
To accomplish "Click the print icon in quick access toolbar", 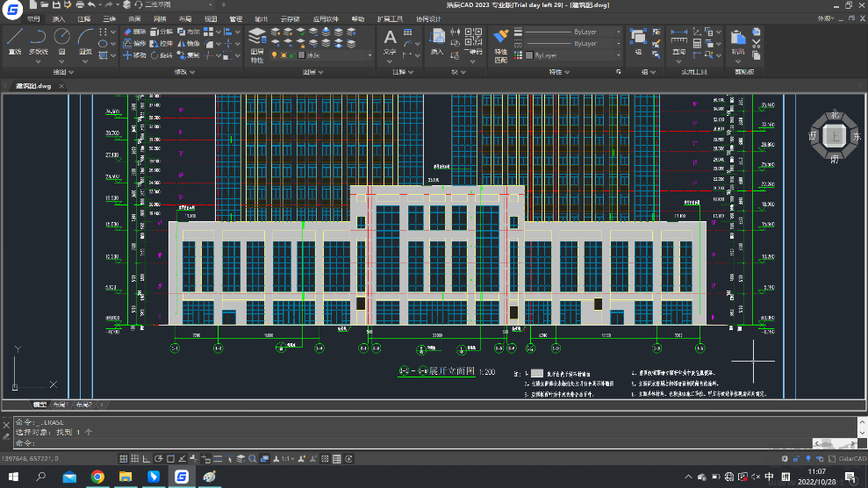I will pos(78,5).
